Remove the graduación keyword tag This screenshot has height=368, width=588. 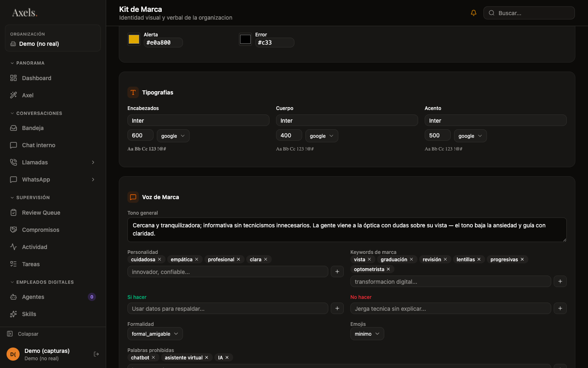411,259
